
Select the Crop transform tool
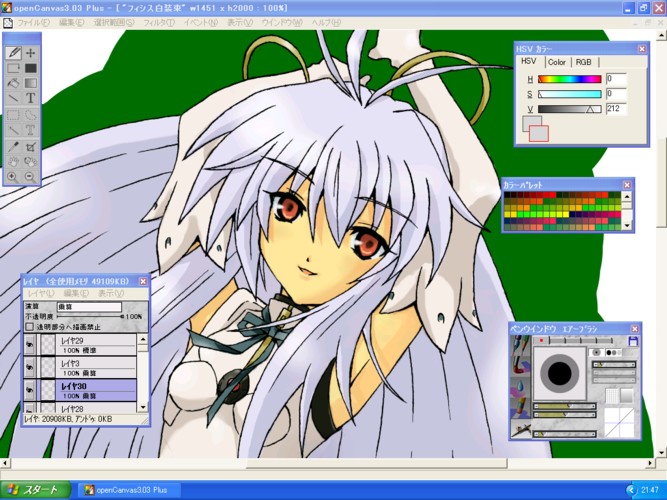(31, 147)
